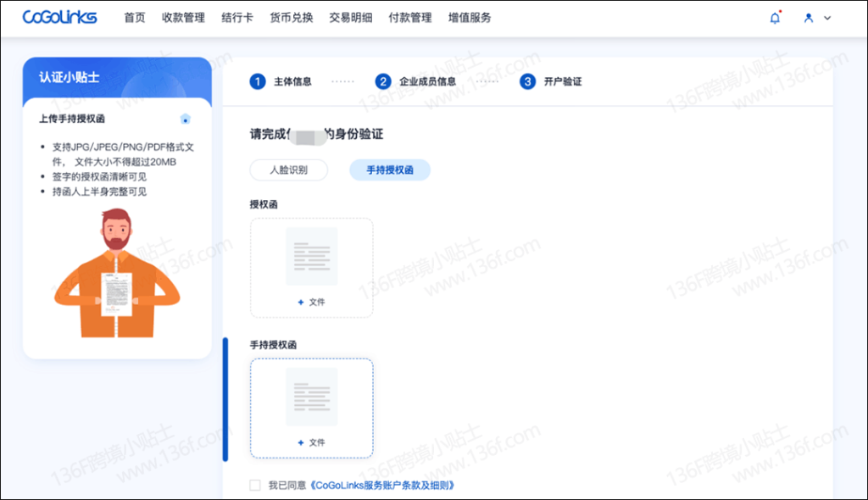Select the 手持授权函 option
This screenshot has width=868, height=500.
390,169
